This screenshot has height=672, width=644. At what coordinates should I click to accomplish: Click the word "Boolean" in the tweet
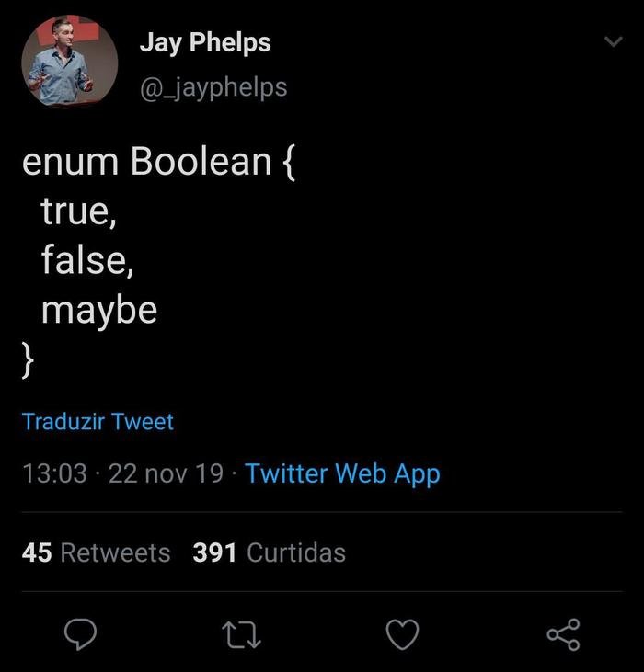(201, 163)
